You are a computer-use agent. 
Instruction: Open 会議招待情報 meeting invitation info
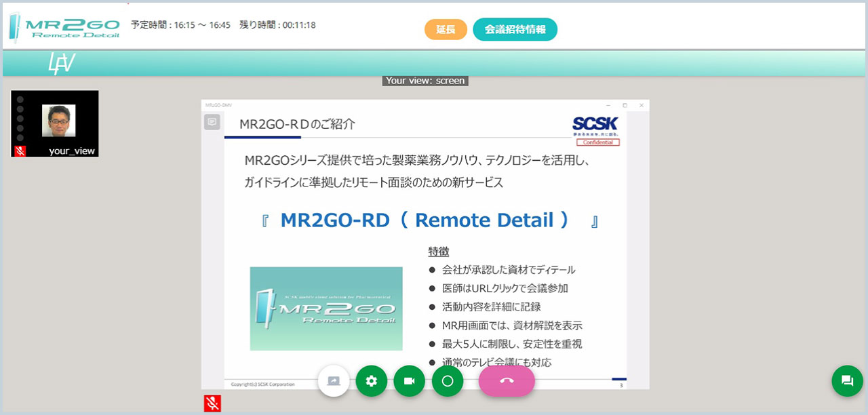[x=515, y=29]
